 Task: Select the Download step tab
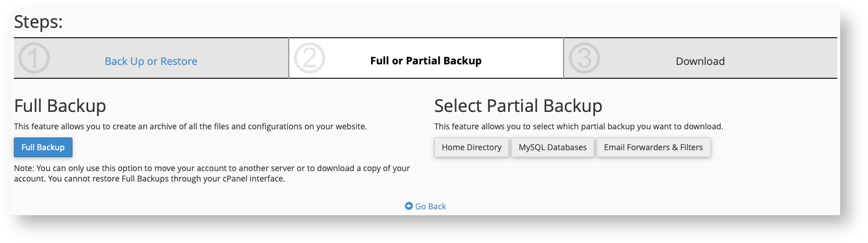(x=700, y=61)
